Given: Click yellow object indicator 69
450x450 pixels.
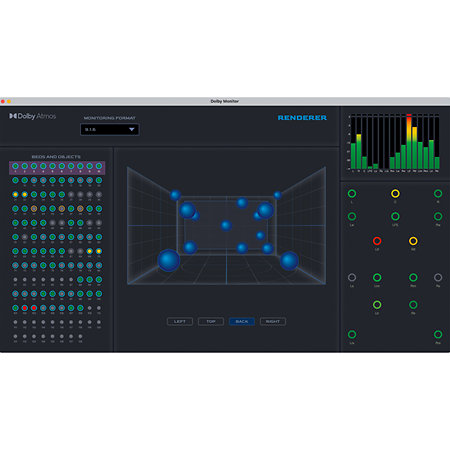Looking at the screenshot, I should pos(89,251).
